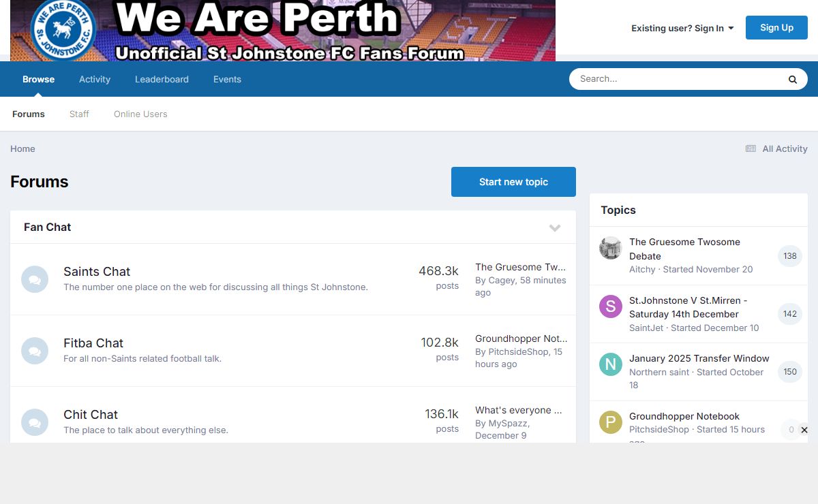Click the search magnifier icon
This screenshot has height=504, width=818.
pyautogui.click(x=793, y=79)
